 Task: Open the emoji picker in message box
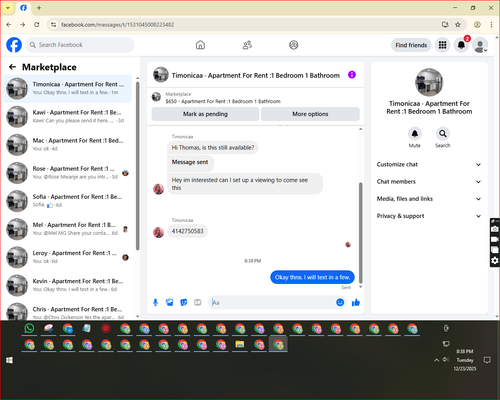[x=340, y=302]
